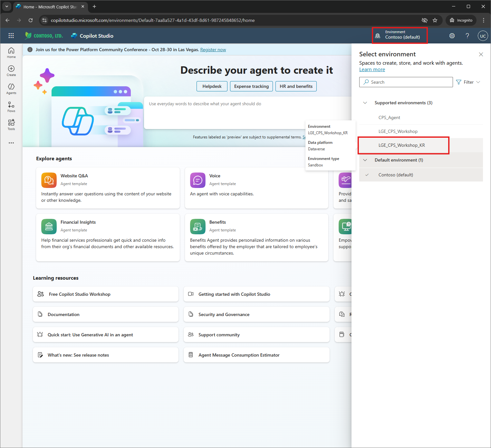
Task: Click the Financial Insights template icon
Action: click(49, 227)
